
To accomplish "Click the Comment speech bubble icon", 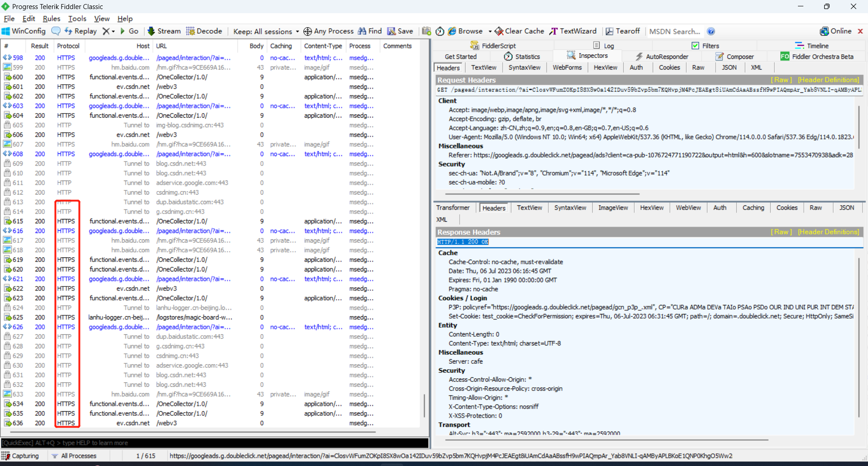I will 56,31.
